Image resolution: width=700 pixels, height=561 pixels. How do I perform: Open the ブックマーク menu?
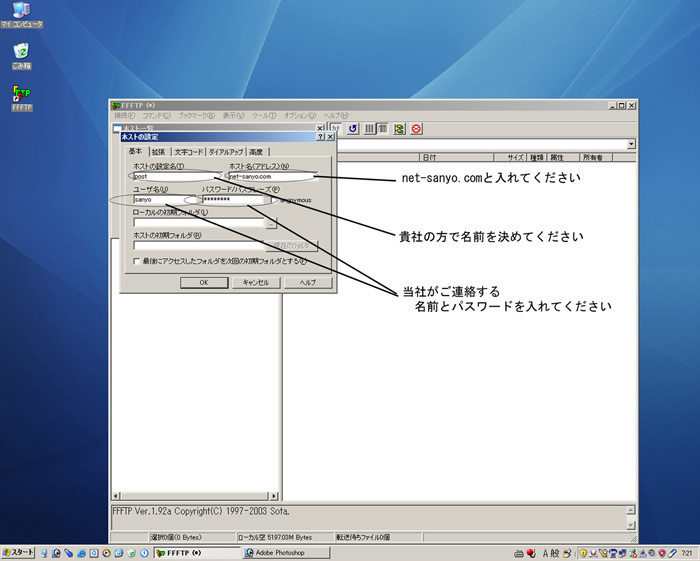point(196,116)
